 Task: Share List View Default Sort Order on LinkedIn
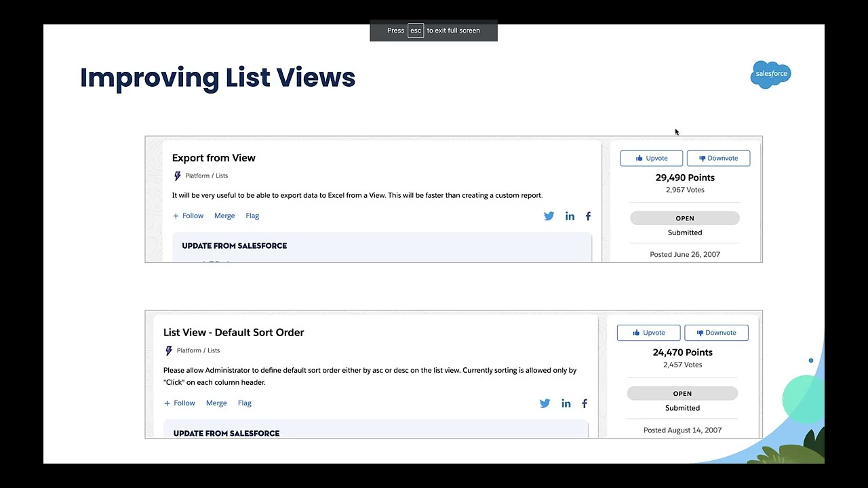(x=566, y=403)
